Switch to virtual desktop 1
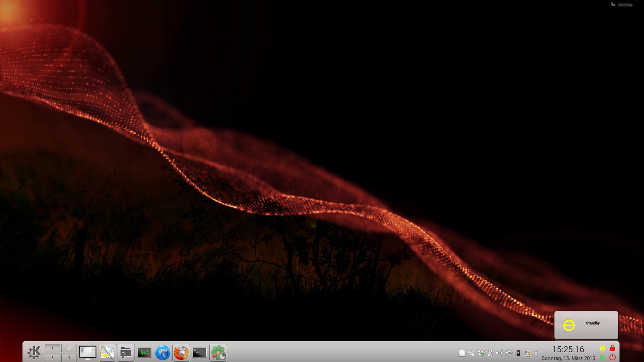Image resolution: width=644 pixels, height=362 pixels. pyautogui.click(x=52, y=348)
